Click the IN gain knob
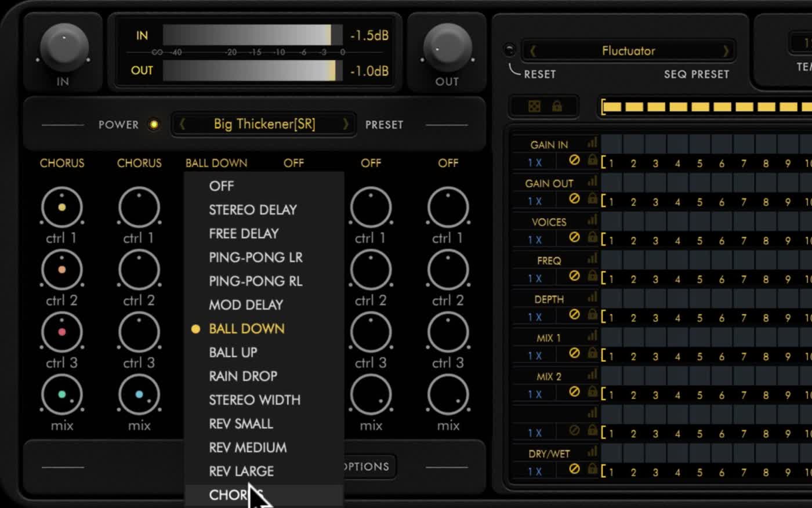The image size is (812, 508). tap(64, 48)
